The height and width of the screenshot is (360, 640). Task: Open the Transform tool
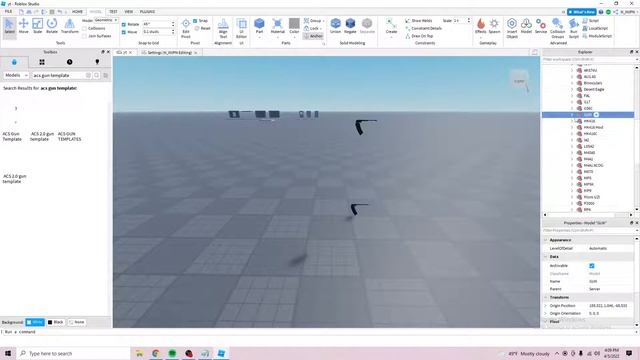point(69,26)
